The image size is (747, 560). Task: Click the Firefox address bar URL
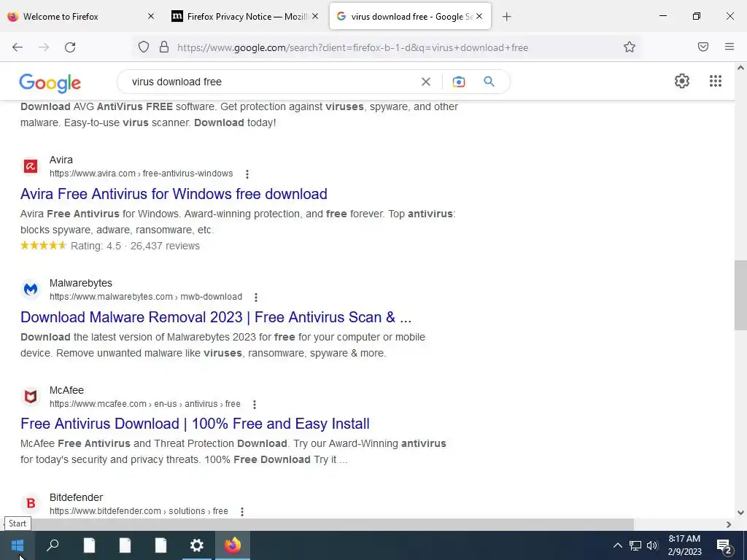352,47
